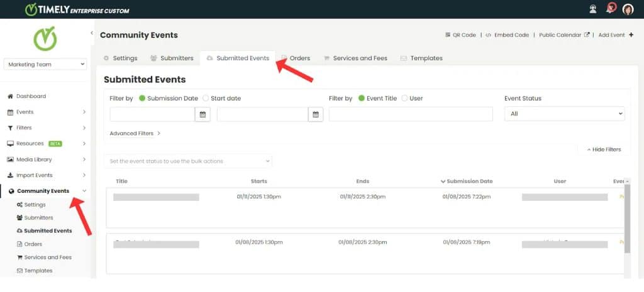Viewport: 644px width, 292px height.
Task: Switch to the Services and Fees tab
Action: [x=355, y=58]
